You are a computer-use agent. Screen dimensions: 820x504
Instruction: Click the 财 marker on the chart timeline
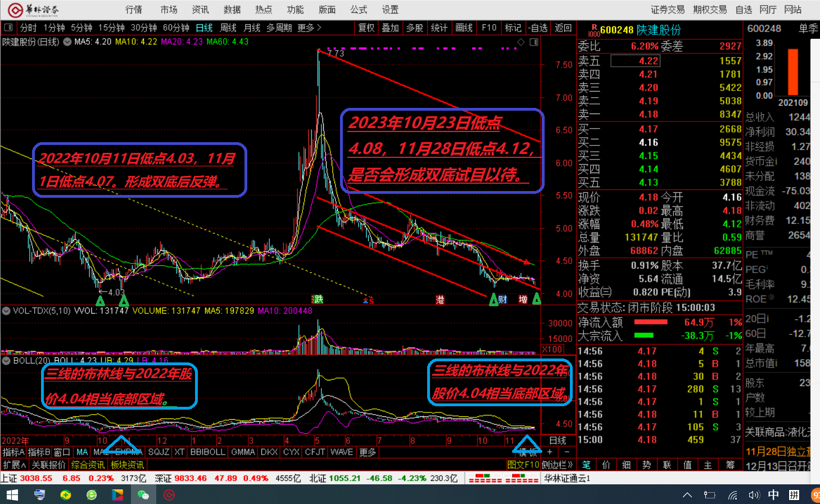tap(503, 299)
